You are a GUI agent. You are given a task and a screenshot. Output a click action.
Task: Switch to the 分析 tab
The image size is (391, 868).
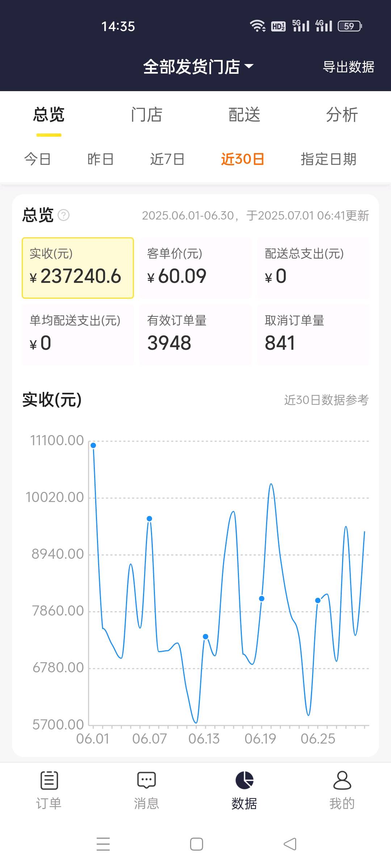tap(342, 115)
